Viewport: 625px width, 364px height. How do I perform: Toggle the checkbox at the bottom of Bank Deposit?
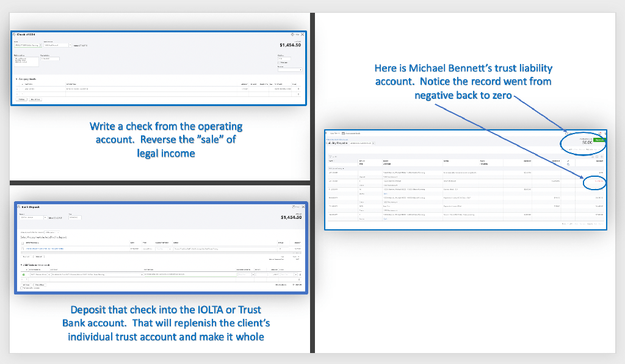pos(21,288)
